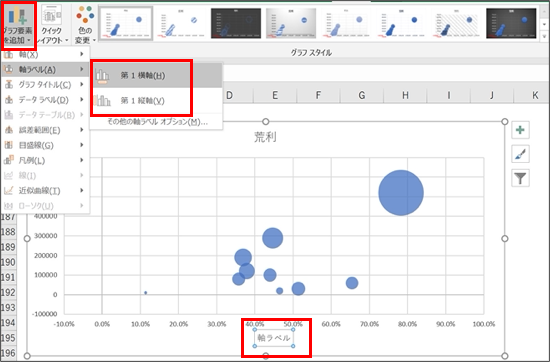Image resolution: width=550 pixels, height=362 pixels.
Task: Select the first chart style thumbnail
Action: [x=126, y=23]
